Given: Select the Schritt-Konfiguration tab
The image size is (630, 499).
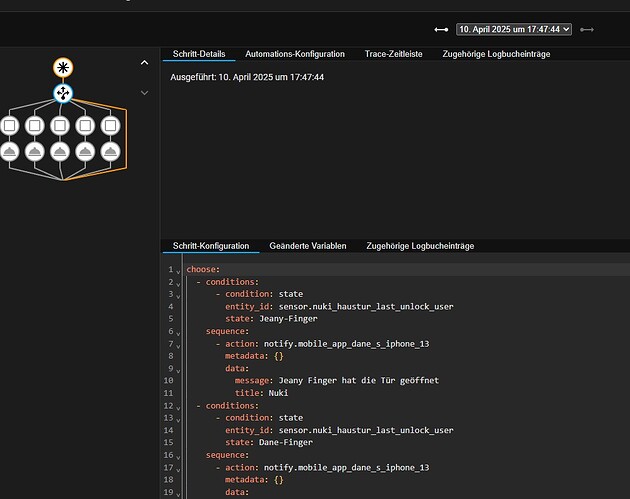Looking at the screenshot, I should pos(211,246).
